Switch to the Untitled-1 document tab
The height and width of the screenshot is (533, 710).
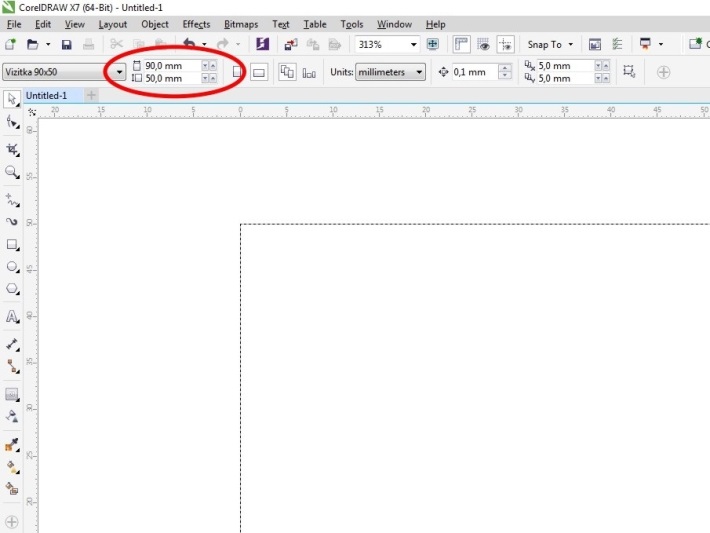pos(46,96)
